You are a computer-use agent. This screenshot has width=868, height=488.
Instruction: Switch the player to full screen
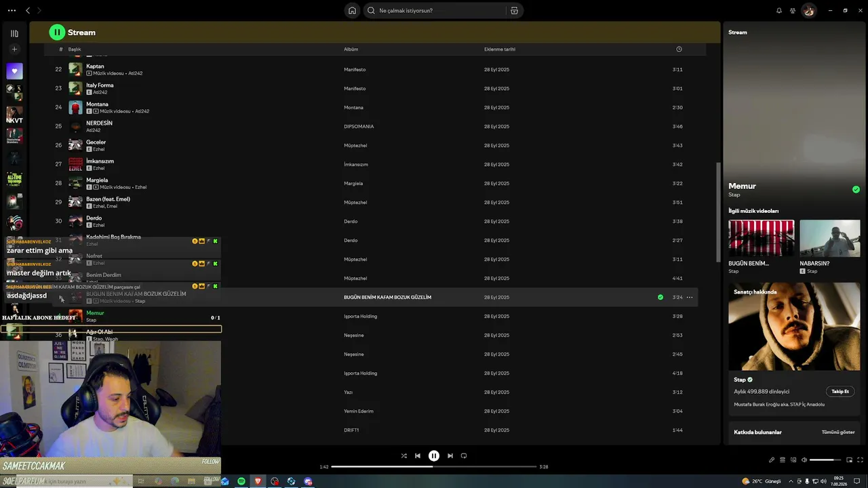pos(860,460)
